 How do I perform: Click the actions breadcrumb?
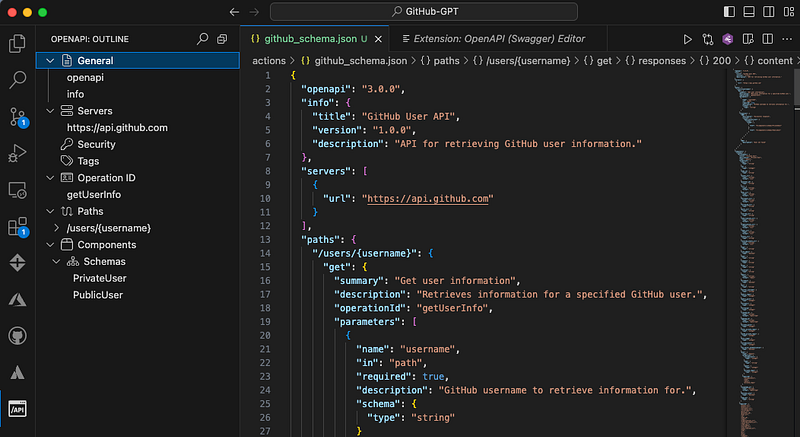pos(269,61)
